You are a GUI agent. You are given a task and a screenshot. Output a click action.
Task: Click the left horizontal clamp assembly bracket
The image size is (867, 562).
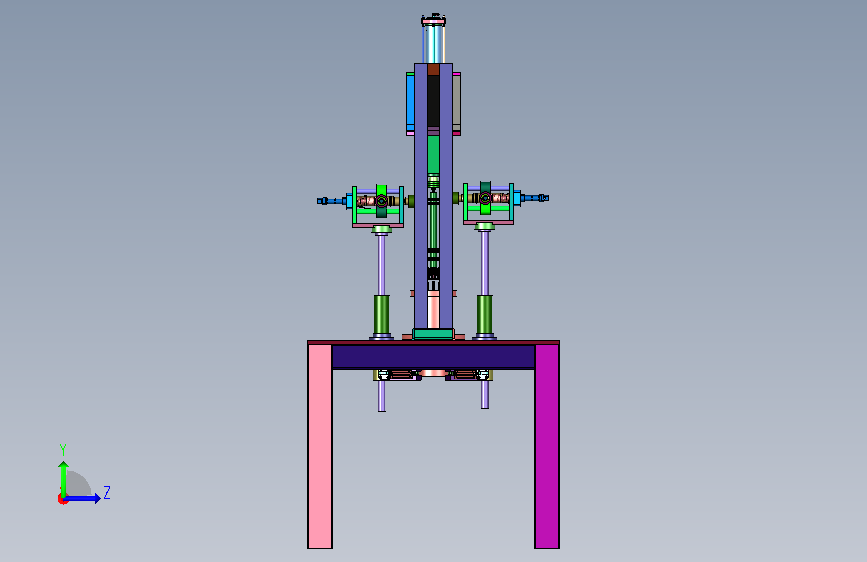tap(378, 206)
